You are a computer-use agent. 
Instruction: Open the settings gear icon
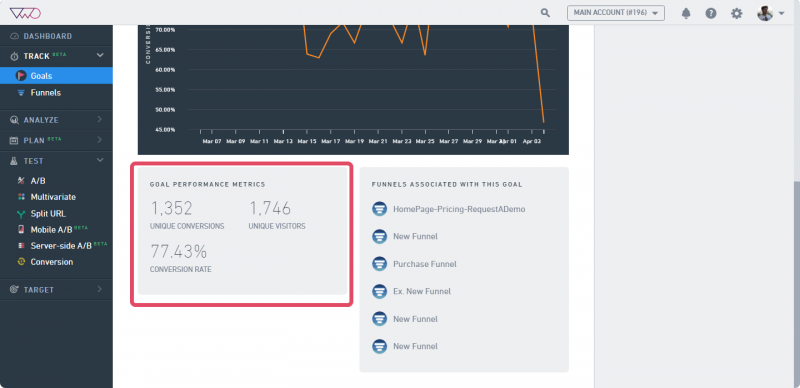pyautogui.click(x=737, y=13)
